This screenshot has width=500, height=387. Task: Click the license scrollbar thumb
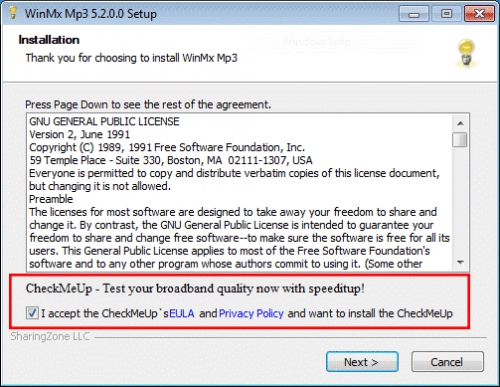click(x=460, y=139)
